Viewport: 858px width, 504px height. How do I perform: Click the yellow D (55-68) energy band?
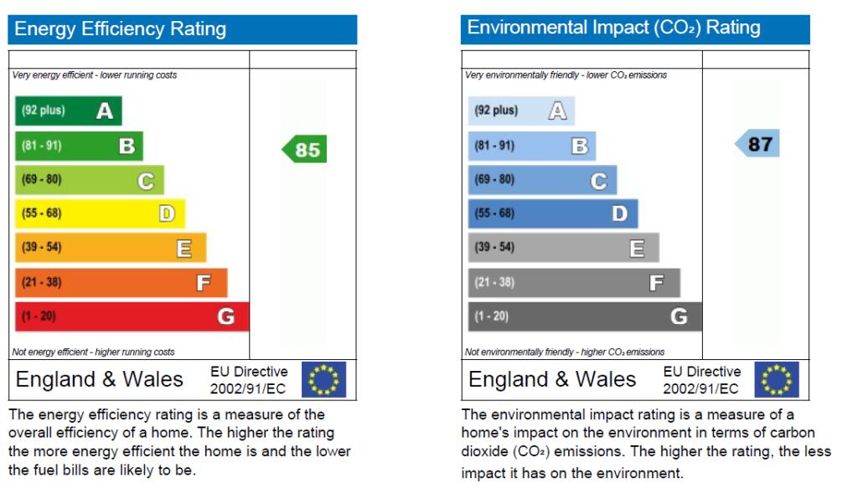tap(100, 213)
